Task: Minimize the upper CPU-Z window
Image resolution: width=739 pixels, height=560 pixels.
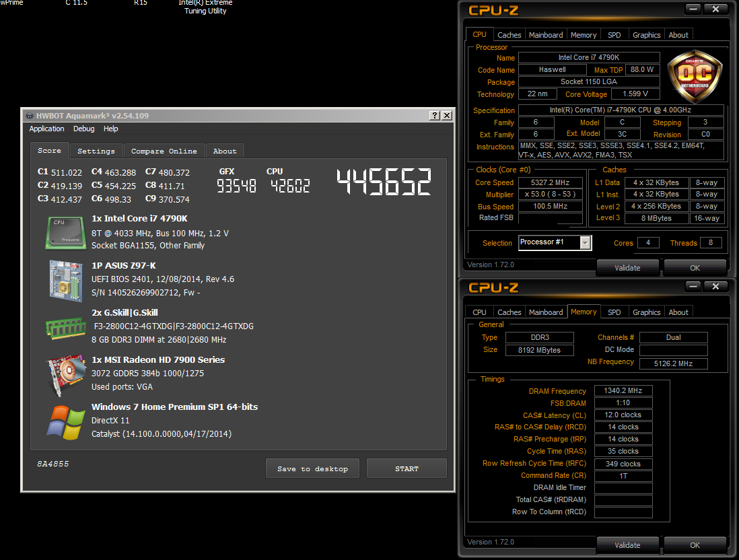Action: 693,9
